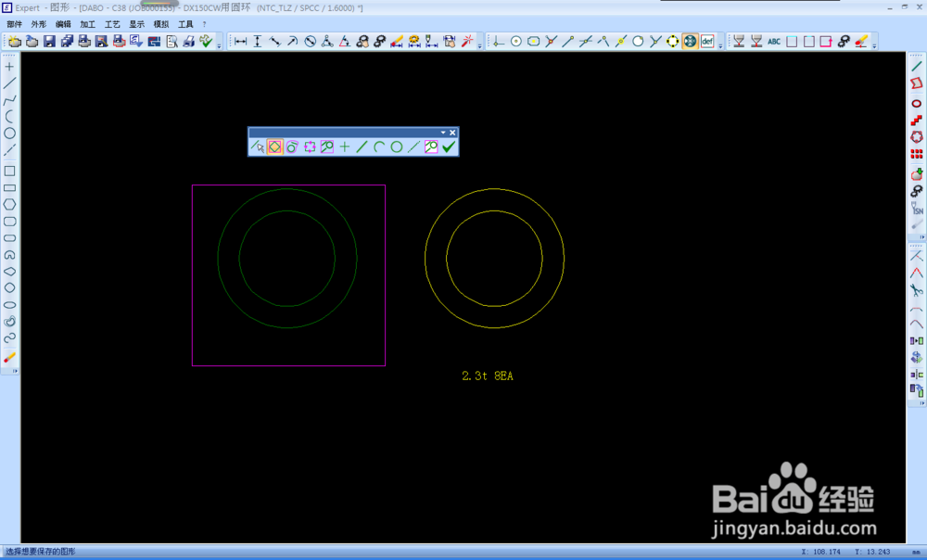Open the 工具 menu
Screen dimensions: 927x560
click(185, 24)
